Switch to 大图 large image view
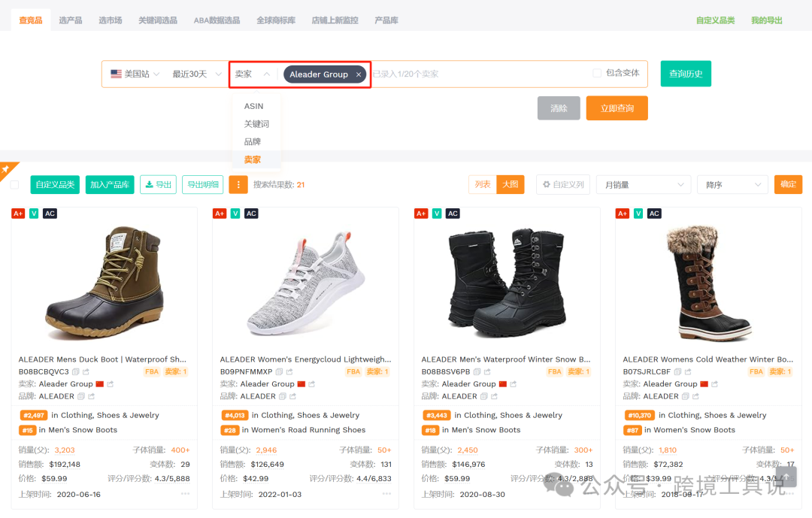The image size is (812, 518). 510,184
